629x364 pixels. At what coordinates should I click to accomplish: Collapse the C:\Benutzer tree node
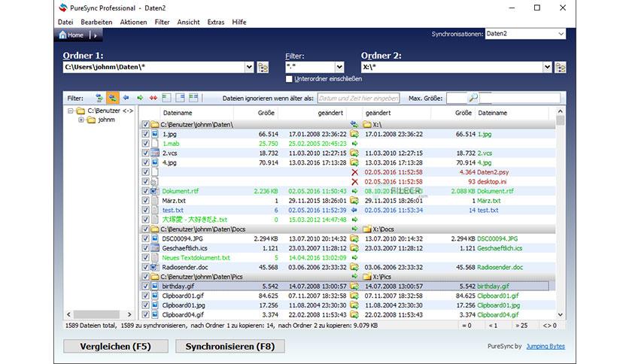click(71, 111)
